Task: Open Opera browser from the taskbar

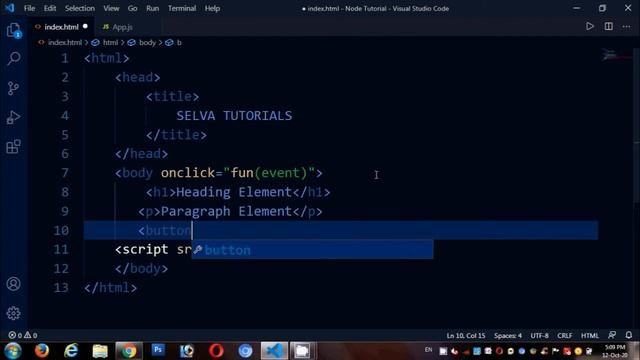Action: click(216, 351)
